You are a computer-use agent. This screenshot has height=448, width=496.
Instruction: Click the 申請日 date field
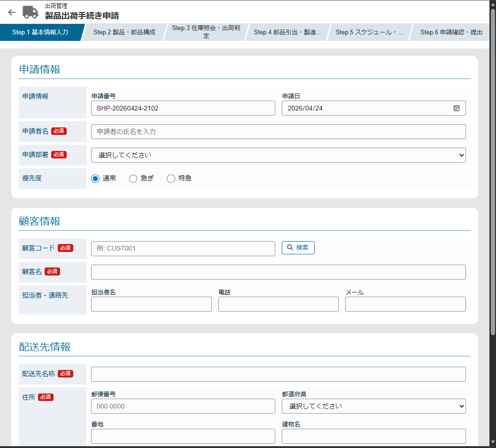tap(373, 108)
